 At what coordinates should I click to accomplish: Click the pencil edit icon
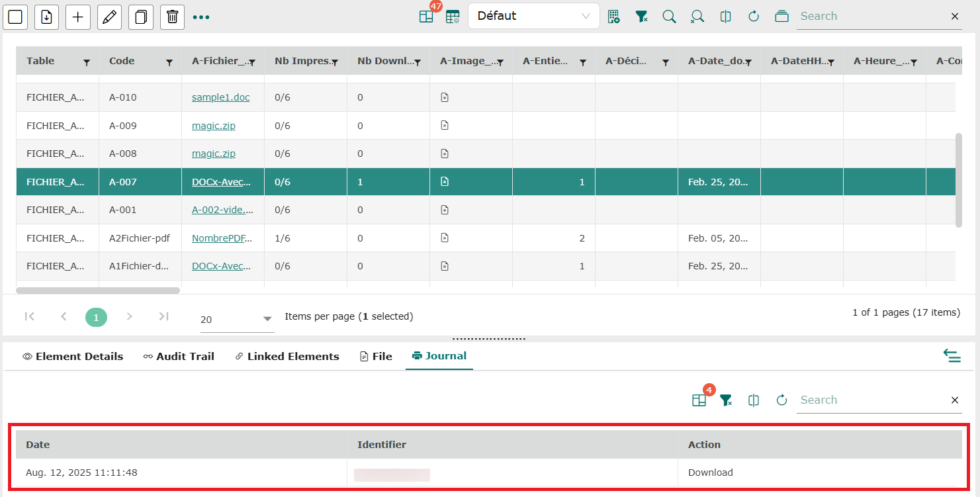tap(109, 17)
